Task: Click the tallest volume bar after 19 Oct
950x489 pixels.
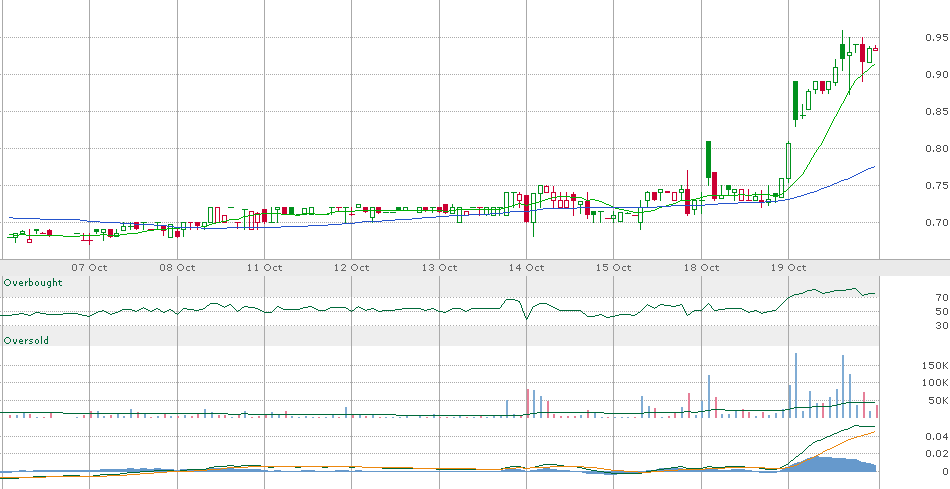Action: click(x=796, y=385)
